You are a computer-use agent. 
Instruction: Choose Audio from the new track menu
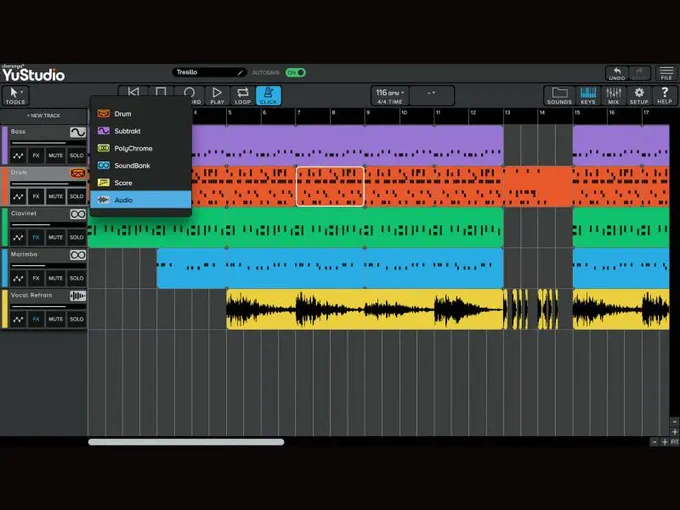(141, 200)
